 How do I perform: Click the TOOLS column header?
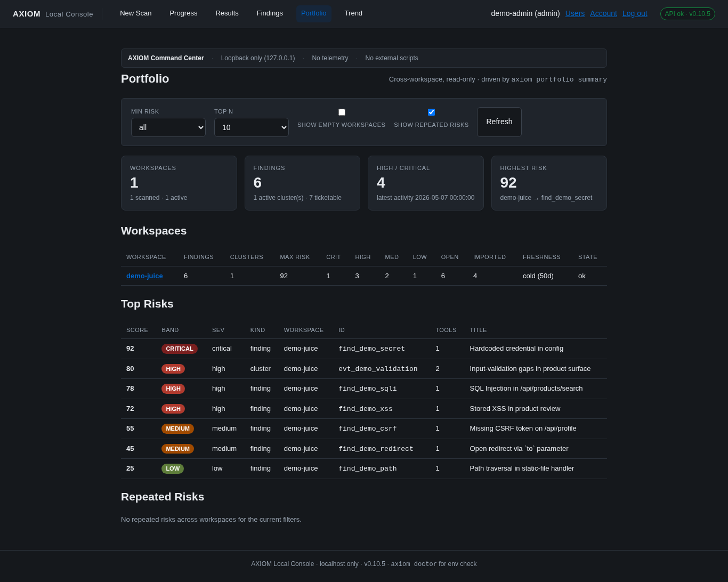pos(446,330)
